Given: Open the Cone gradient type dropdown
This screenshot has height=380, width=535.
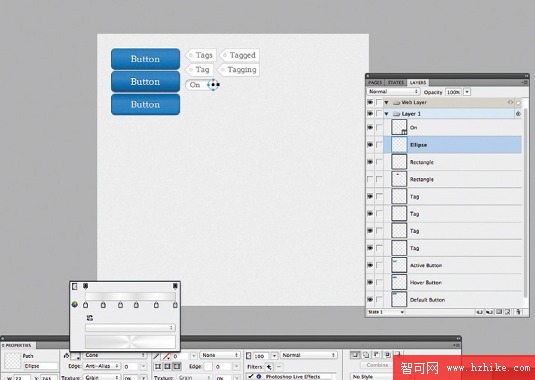Looking at the screenshot, I should pyautogui.click(x=115, y=355).
